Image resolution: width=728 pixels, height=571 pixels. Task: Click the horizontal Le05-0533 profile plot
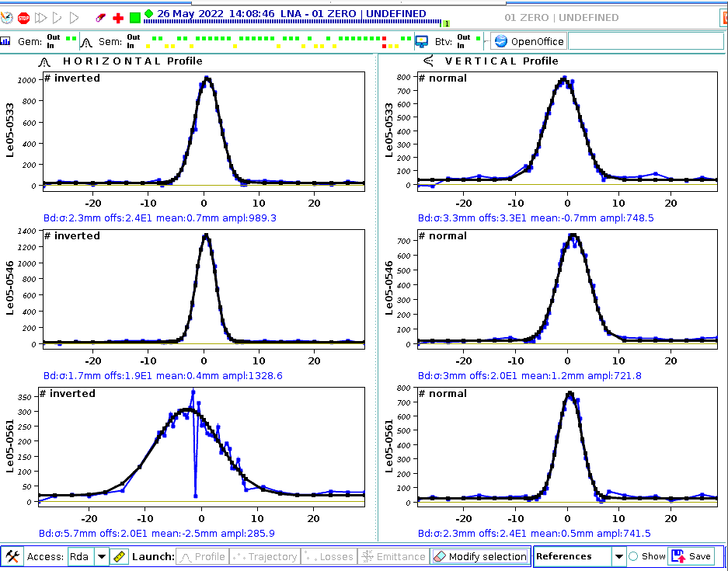[x=204, y=131]
